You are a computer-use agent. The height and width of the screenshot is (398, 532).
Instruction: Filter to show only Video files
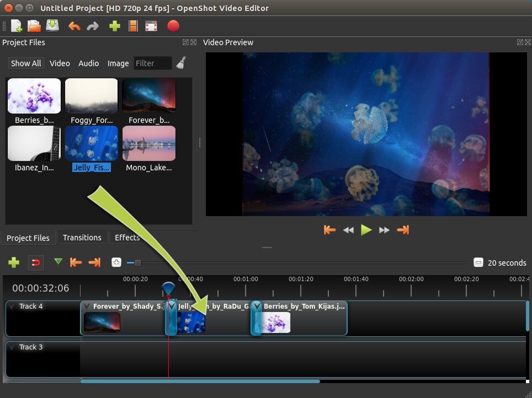60,63
